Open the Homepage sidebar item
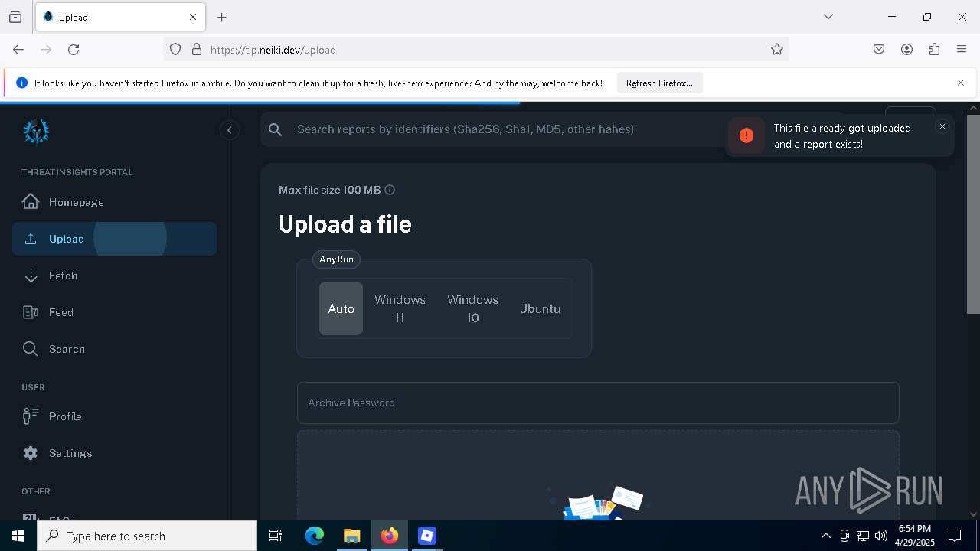Viewport: 980px width, 551px height. tap(115, 202)
